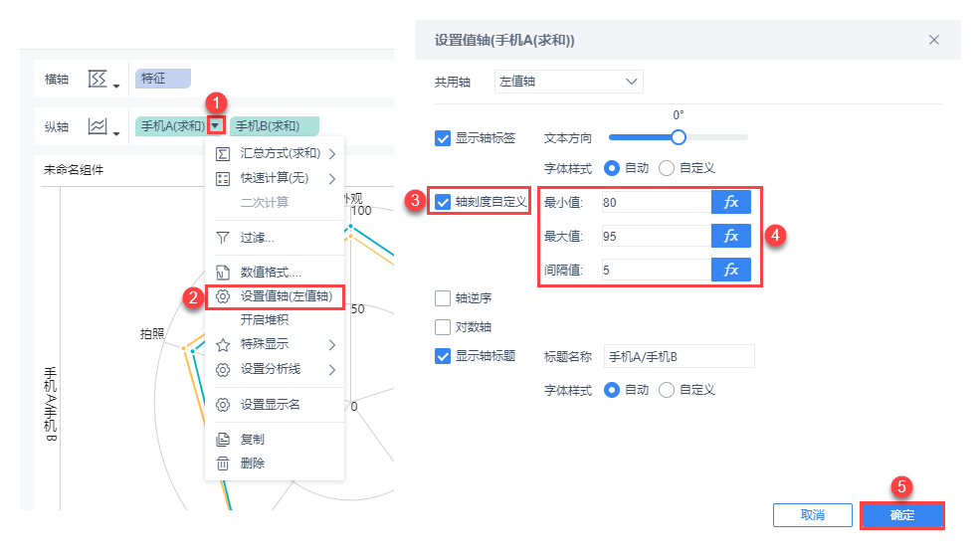Click the 删除 trash icon
This screenshot has height=558, width=980.
click(223, 463)
